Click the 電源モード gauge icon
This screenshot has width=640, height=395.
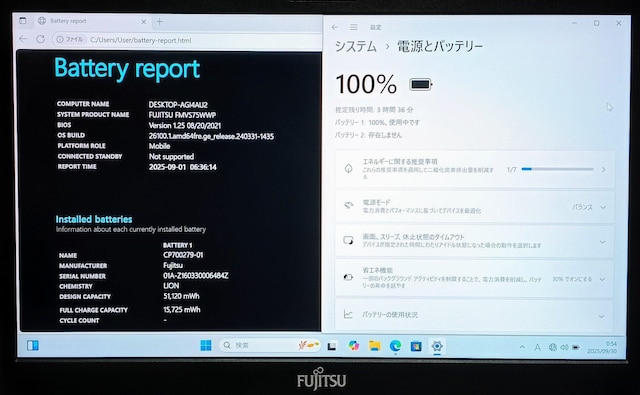(x=349, y=205)
